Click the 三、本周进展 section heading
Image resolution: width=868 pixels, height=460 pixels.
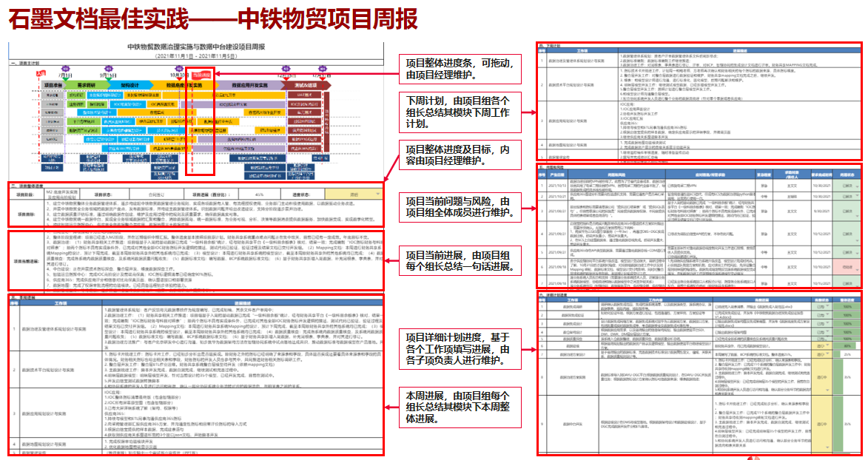(23, 297)
